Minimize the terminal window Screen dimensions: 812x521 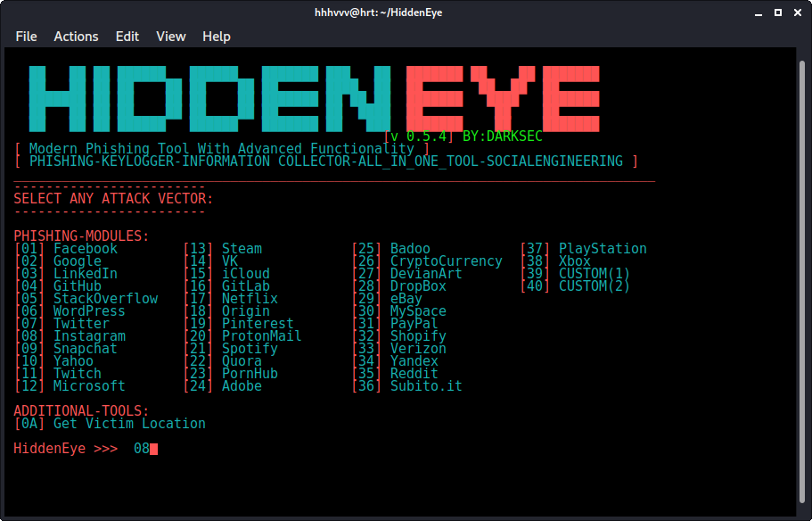click(x=759, y=13)
